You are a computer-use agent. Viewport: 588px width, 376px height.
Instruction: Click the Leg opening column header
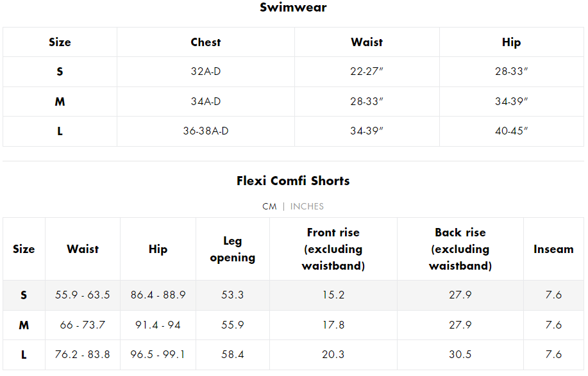coord(233,249)
